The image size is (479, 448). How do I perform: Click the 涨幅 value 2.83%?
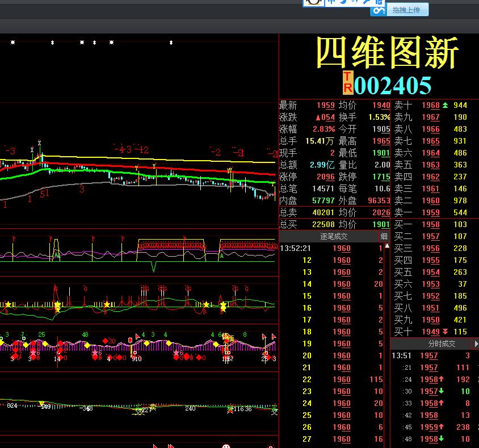pos(324,129)
